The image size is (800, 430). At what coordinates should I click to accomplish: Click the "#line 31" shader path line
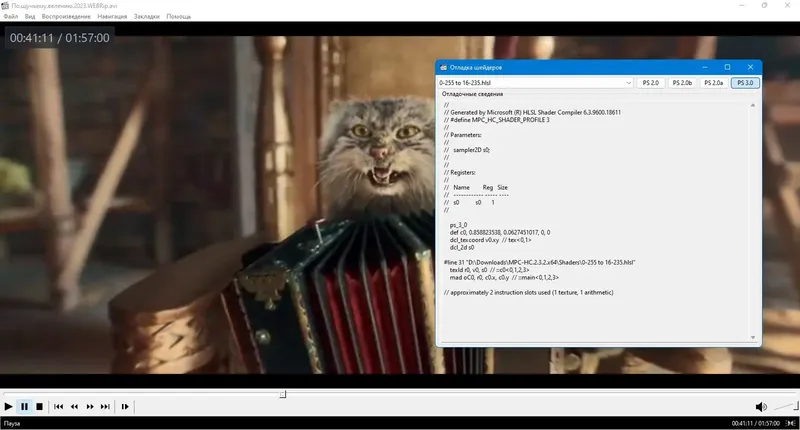pyautogui.click(x=539, y=263)
